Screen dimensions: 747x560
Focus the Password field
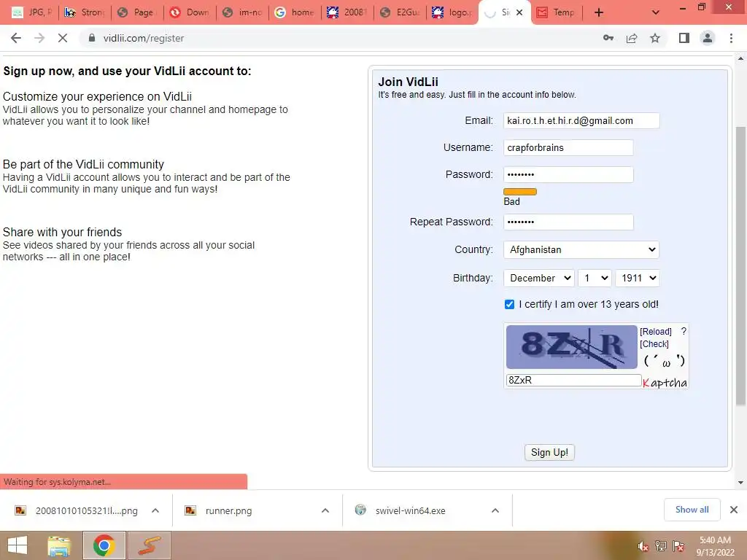click(568, 174)
